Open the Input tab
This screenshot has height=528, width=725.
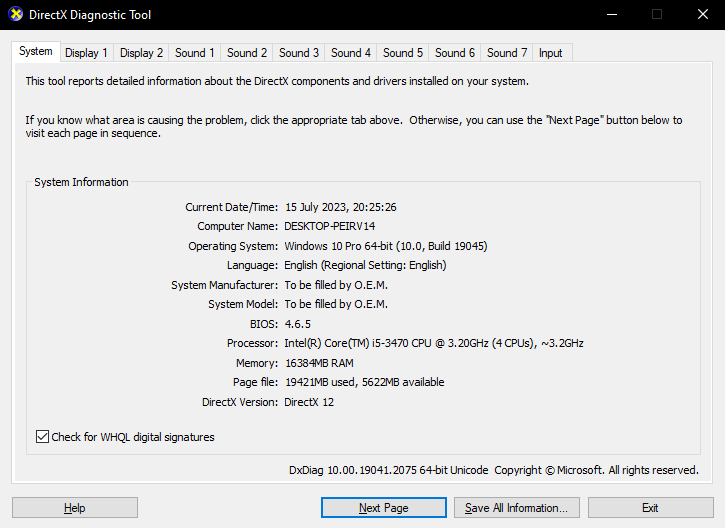coord(550,53)
